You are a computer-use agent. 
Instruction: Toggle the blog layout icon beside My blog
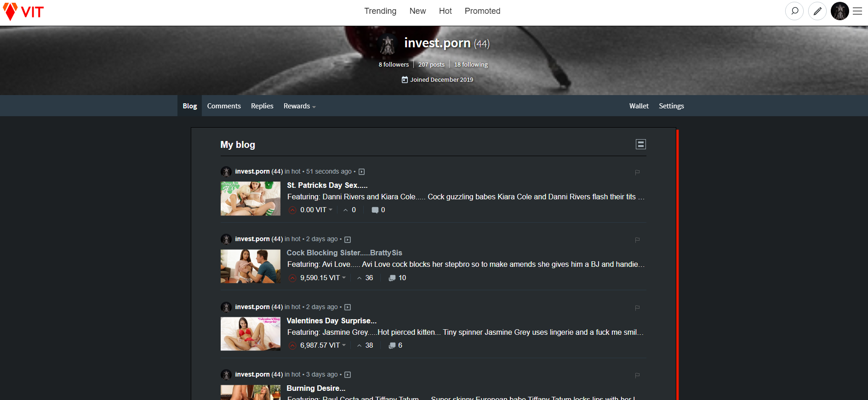click(641, 144)
